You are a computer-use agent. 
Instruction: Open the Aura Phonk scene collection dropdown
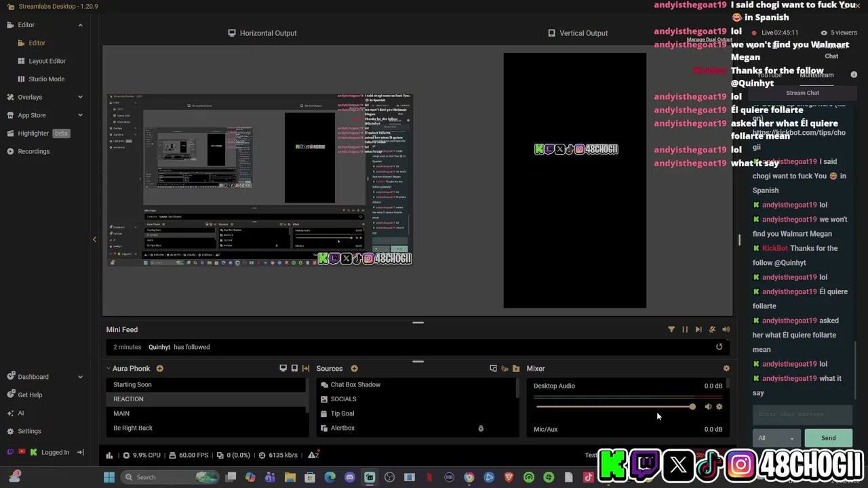130,369
